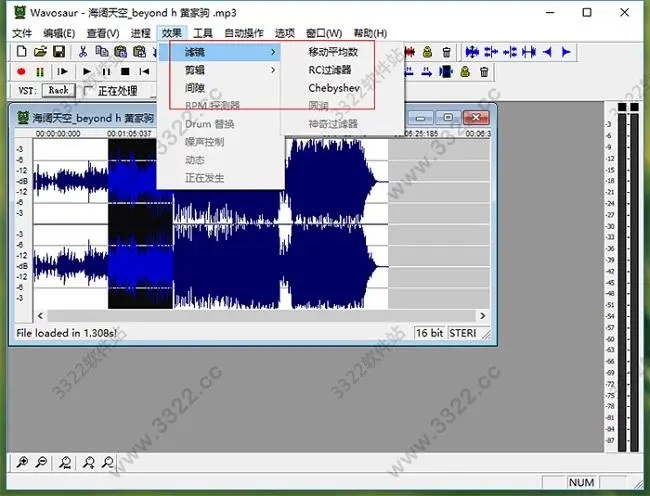Viewport: 650px width, 496px height.
Task: Click the Cut scissors icon
Action: pyautogui.click(x=84, y=51)
